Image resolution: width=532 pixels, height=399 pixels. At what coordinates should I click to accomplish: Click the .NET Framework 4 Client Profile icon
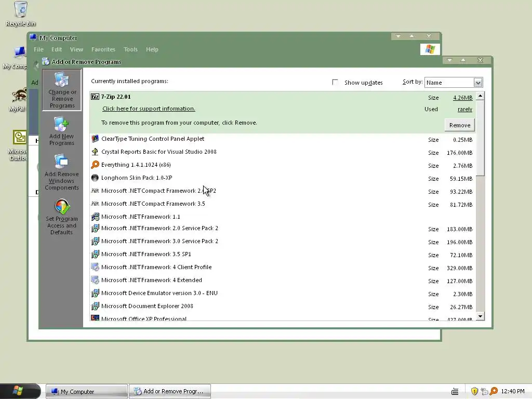(x=95, y=267)
